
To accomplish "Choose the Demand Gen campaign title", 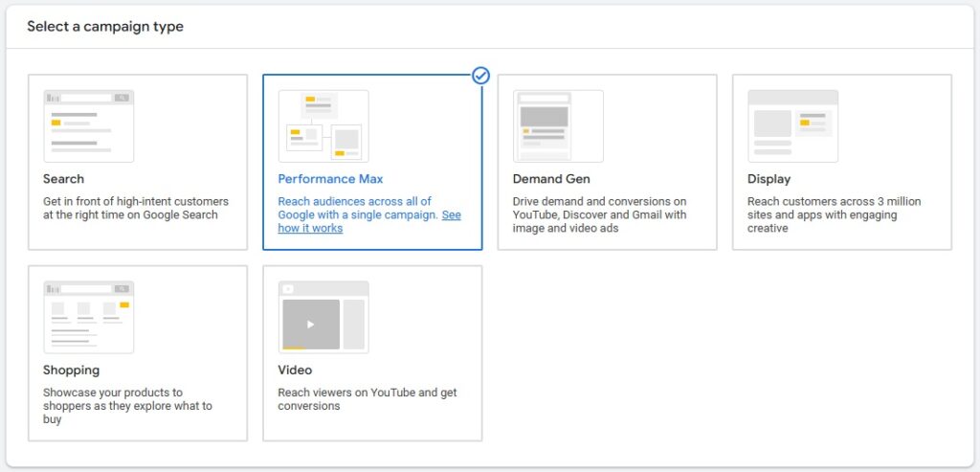I will (x=551, y=179).
